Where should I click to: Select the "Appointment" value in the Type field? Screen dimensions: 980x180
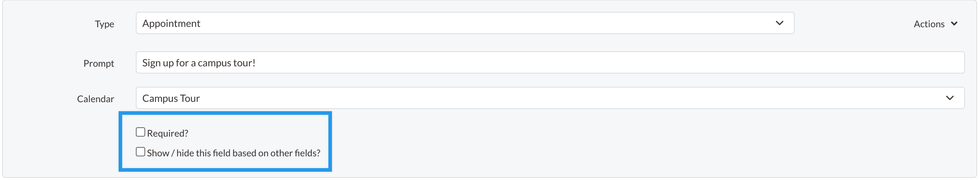tap(171, 24)
